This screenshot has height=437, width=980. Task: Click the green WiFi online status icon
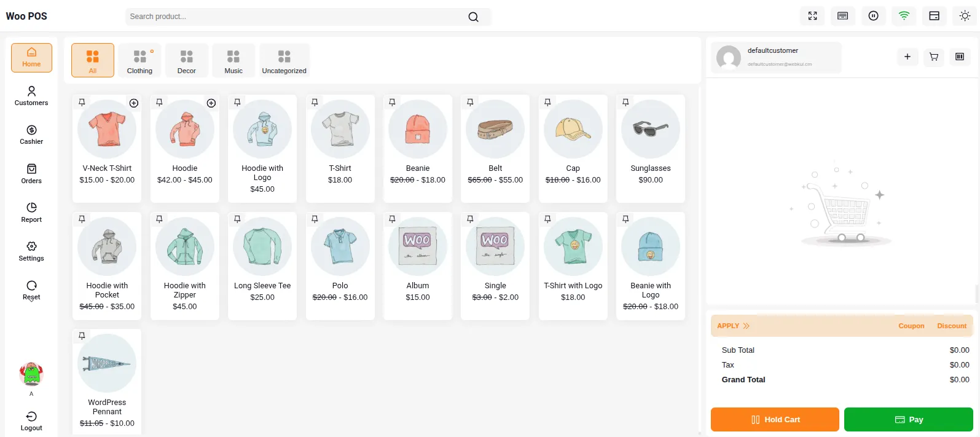pyautogui.click(x=904, y=16)
